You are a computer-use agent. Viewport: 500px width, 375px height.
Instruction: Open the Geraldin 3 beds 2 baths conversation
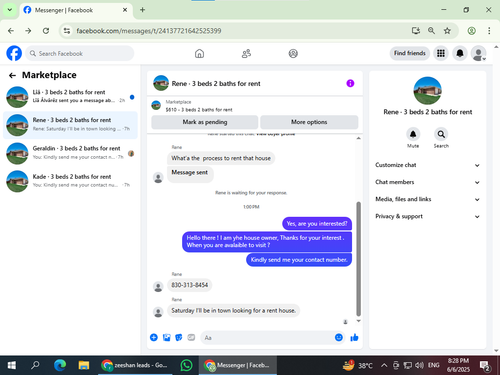(70, 153)
